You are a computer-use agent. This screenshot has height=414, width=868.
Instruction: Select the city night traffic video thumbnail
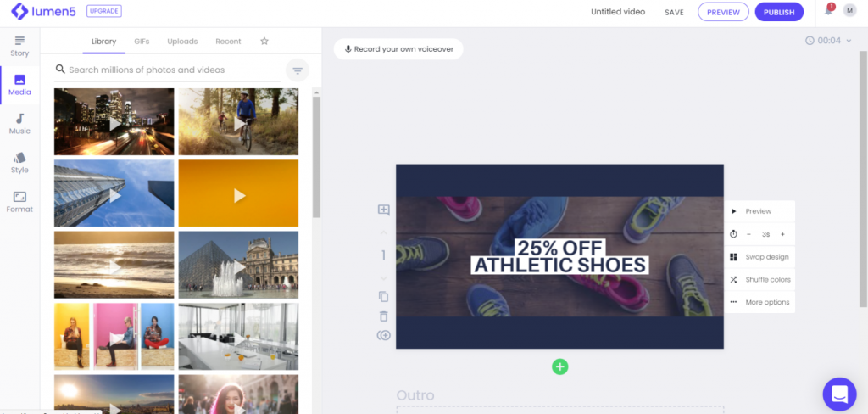(x=114, y=121)
